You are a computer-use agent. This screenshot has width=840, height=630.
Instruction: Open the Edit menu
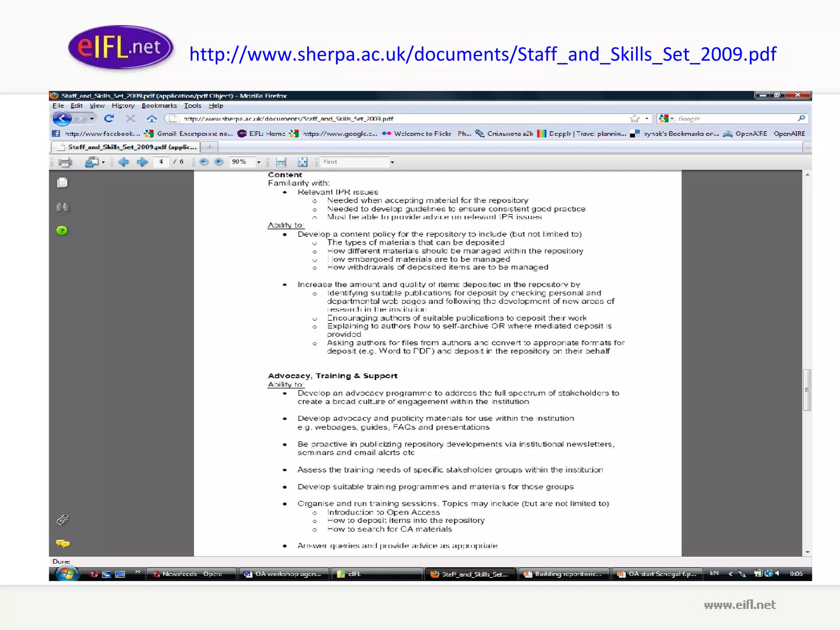pyautogui.click(x=77, y=106)
